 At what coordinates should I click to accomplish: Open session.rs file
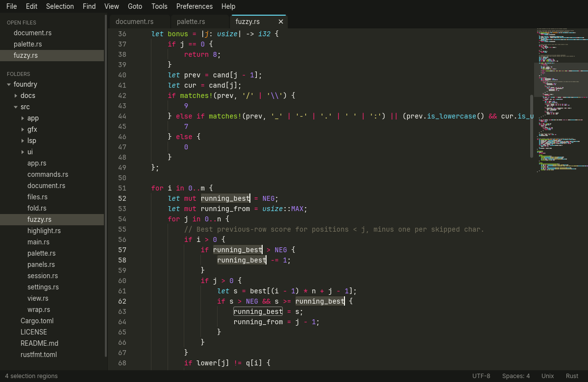coord(52,276)
